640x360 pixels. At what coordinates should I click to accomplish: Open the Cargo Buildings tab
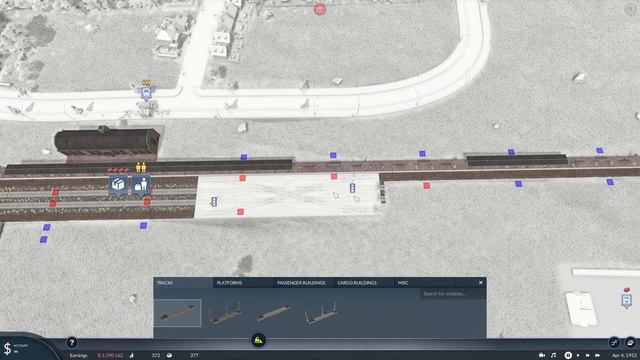pyautogui.click(x=364, y=282)
